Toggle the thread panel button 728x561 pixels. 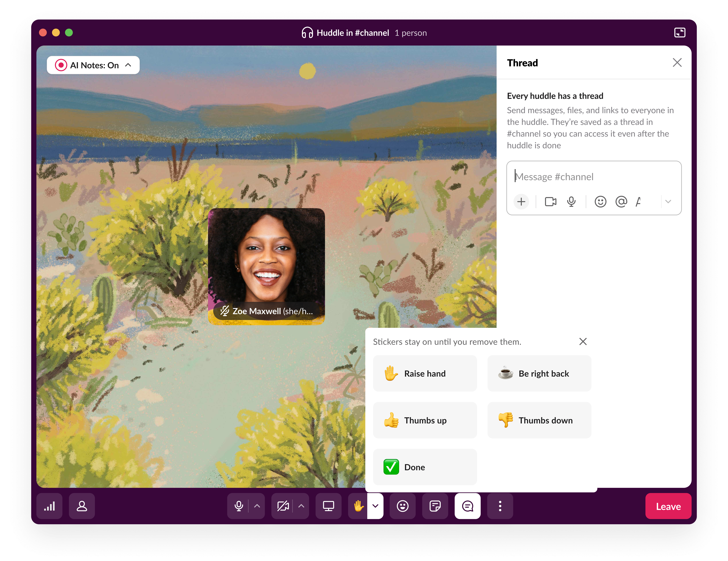click(x=467, y=506)
